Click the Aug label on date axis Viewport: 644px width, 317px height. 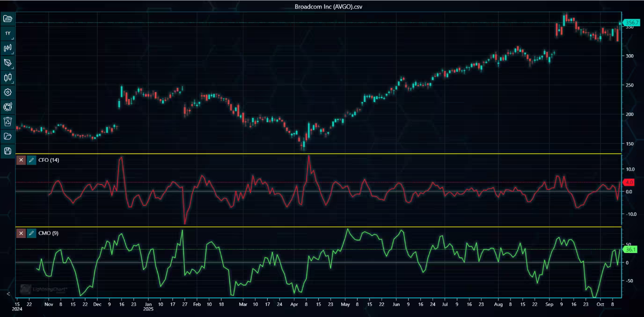click(498, 304)
